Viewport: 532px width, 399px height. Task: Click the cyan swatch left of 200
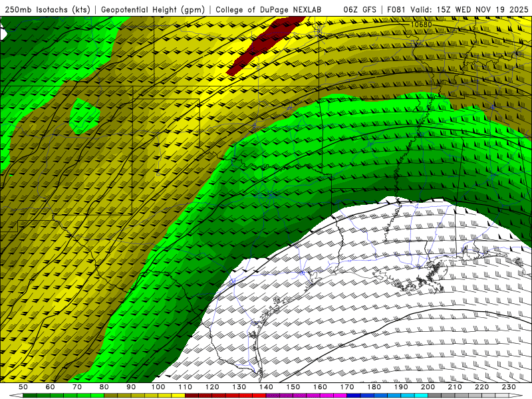422,396
